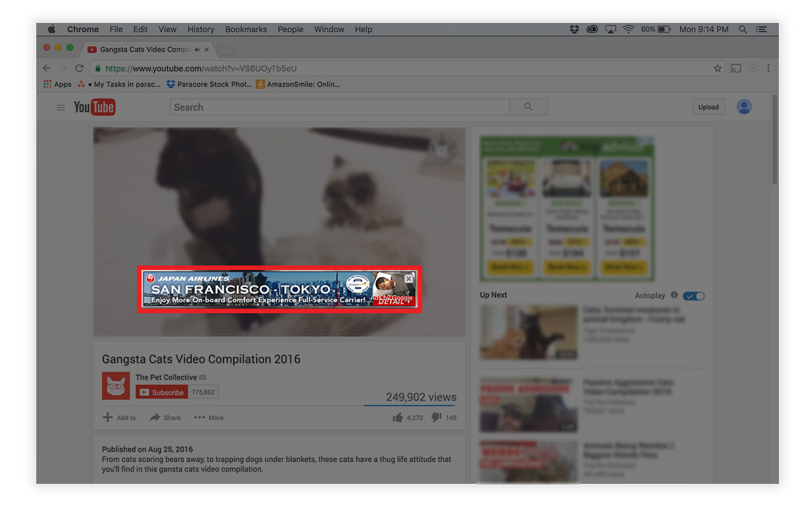The image size is (812, 508).
Task: Click The Pet Collective channel avatar
Action: 116,386
